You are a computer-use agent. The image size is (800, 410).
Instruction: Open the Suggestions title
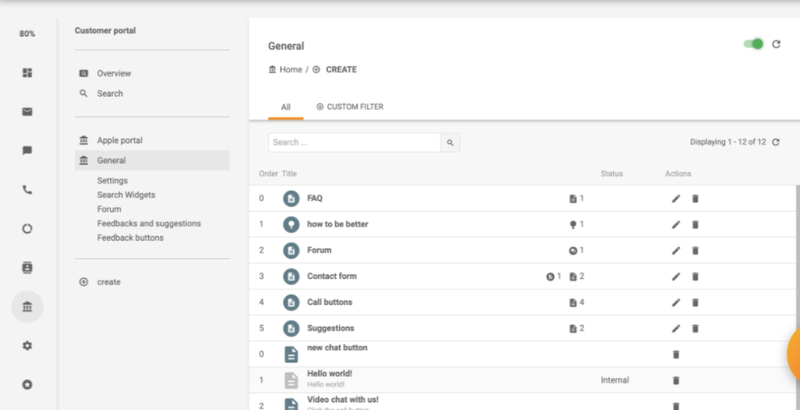coord(331,328)
